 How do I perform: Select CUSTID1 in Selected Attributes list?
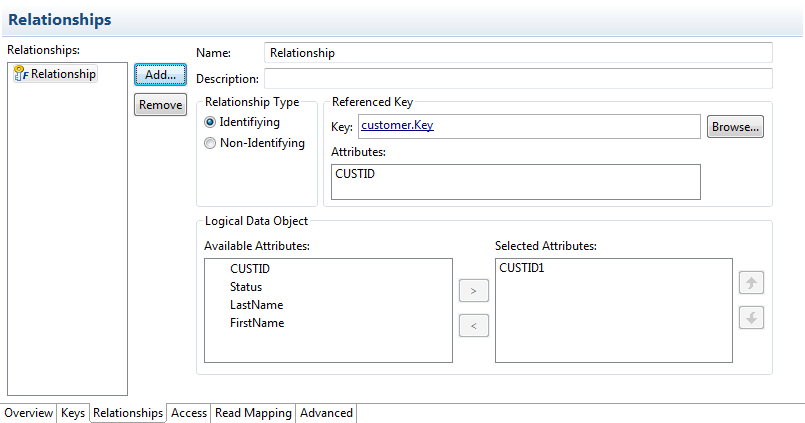(x=523, y=269)
